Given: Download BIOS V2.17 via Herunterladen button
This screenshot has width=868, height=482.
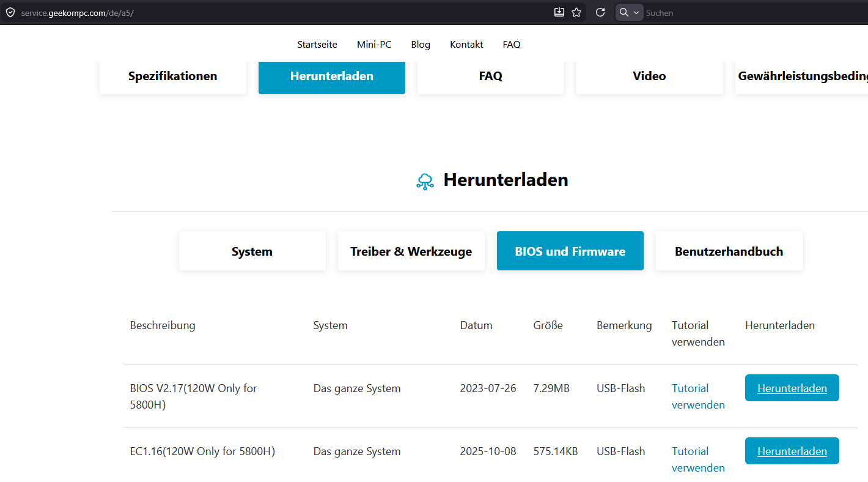Looking at the screenshot, I should coord(792,388).
